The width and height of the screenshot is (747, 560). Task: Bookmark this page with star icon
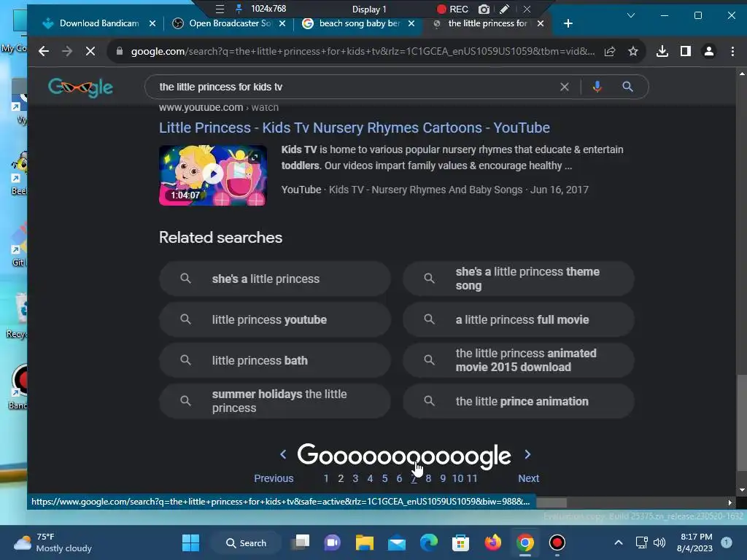(632, 51)
